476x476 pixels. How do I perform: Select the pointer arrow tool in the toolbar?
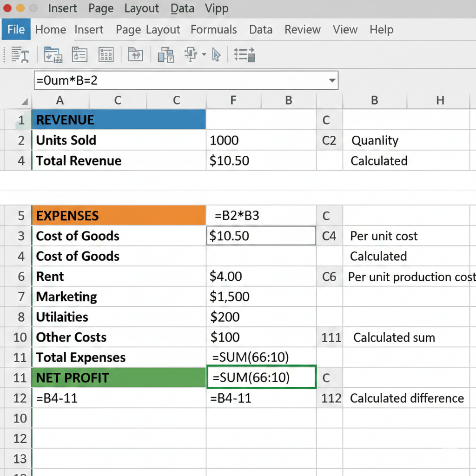tap(216, 54)
